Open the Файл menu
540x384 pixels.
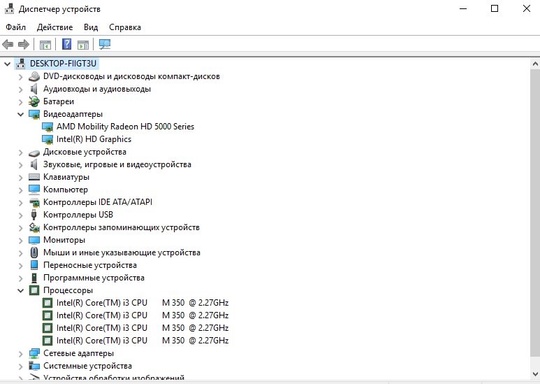[15, 27]
